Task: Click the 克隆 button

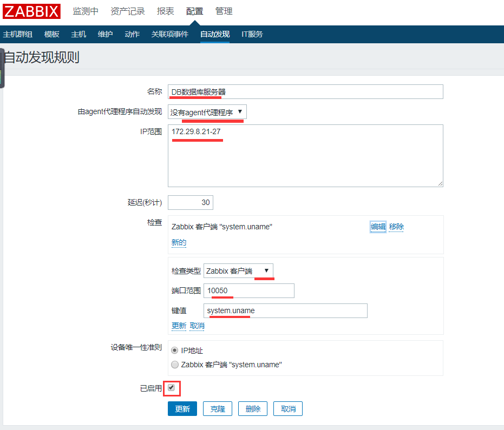Action: coord(218,409)
